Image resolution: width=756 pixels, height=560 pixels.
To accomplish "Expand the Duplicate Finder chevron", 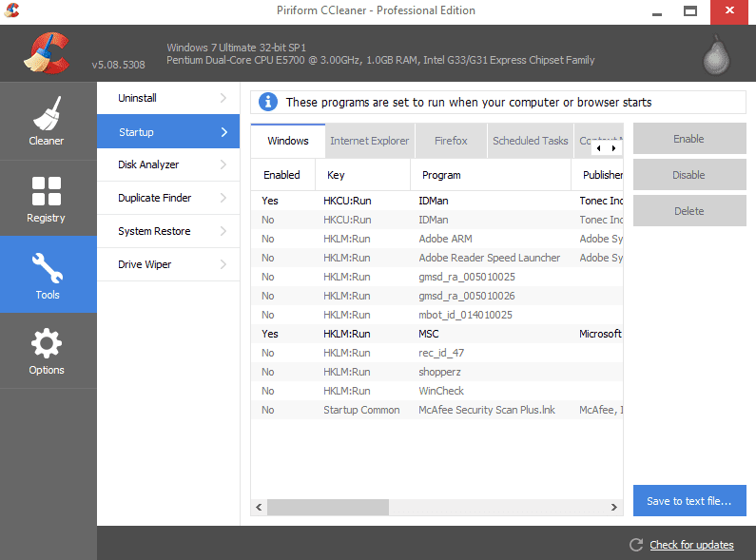I will coord(223,198).
